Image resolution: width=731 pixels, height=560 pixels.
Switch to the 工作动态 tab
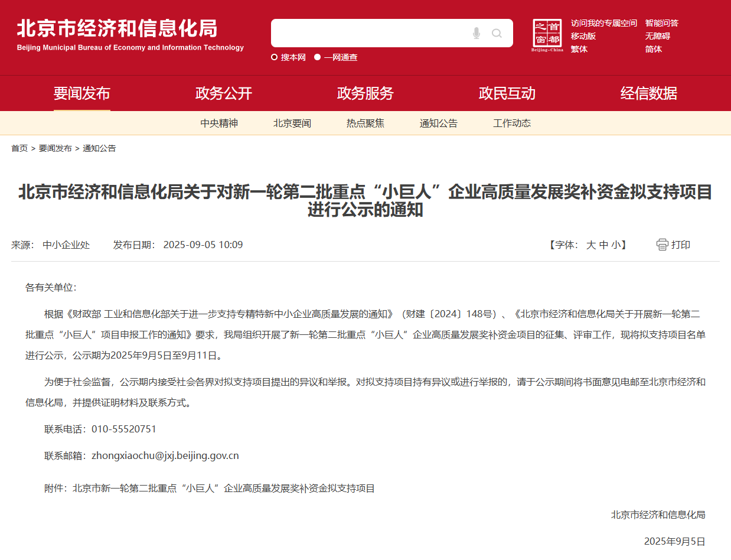click(x=511, y=123)
